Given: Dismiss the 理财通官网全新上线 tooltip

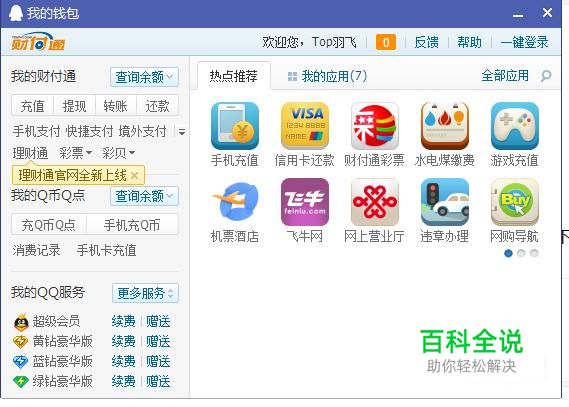Looking at the screenshot, I should coord(134,176).
